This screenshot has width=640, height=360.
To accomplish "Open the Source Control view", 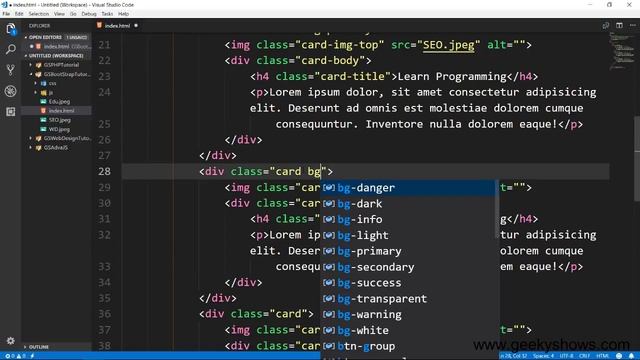I will [11, 70].
